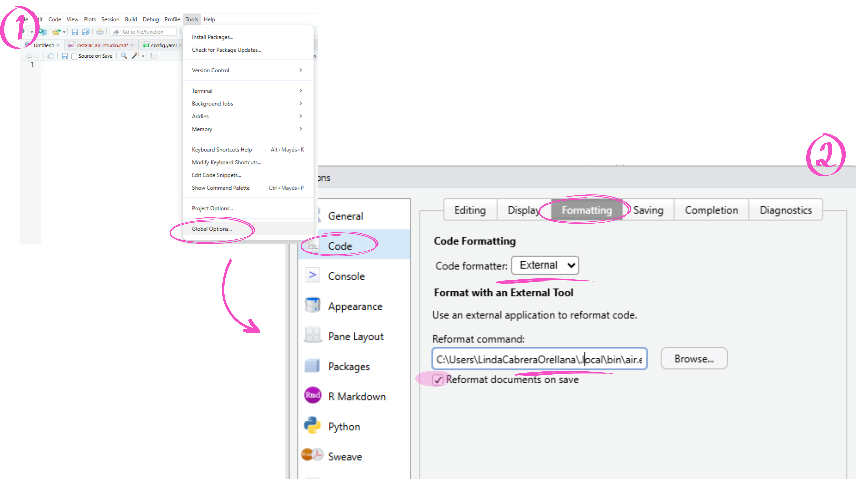868x488 pixels.
Task: Choose Global Options...
Action: tap(248, 229)
